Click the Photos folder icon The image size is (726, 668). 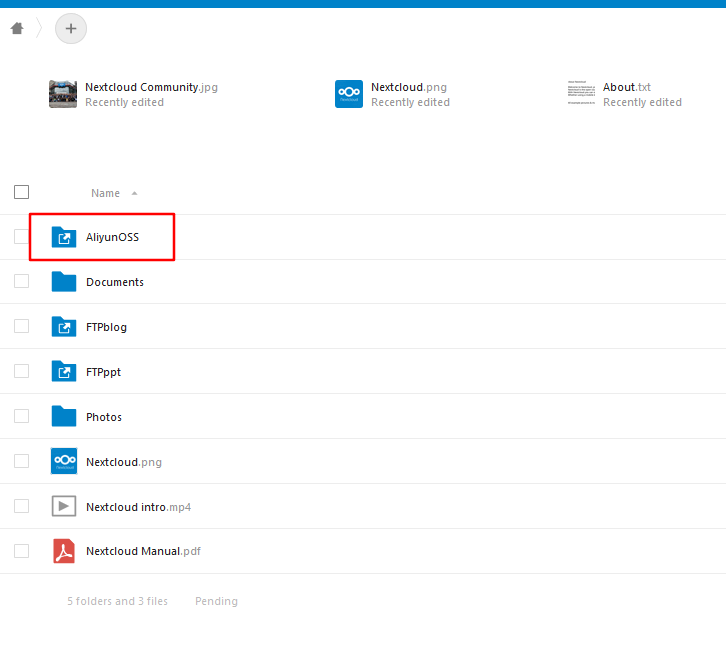pyautogui.click(x=64, y=416)
